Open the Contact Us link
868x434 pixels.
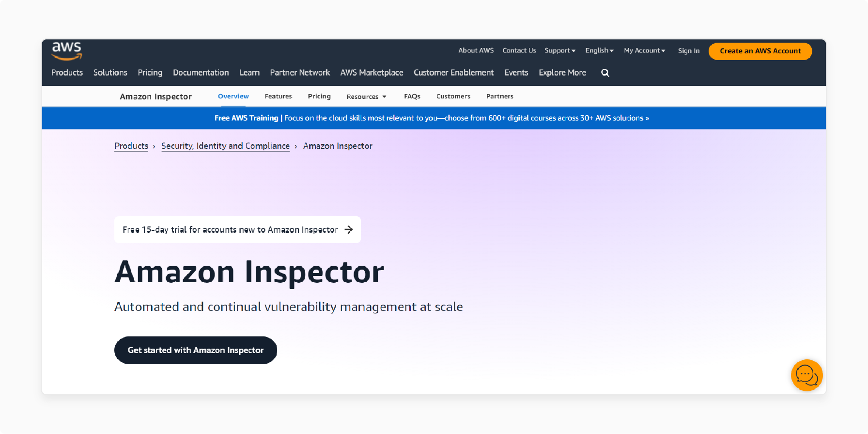click(x=519, y=50)
